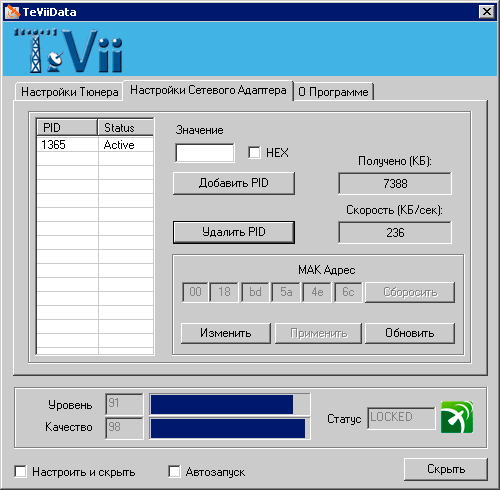
Task: Click the disabled Сбросить button
Action: coord(410,292)
